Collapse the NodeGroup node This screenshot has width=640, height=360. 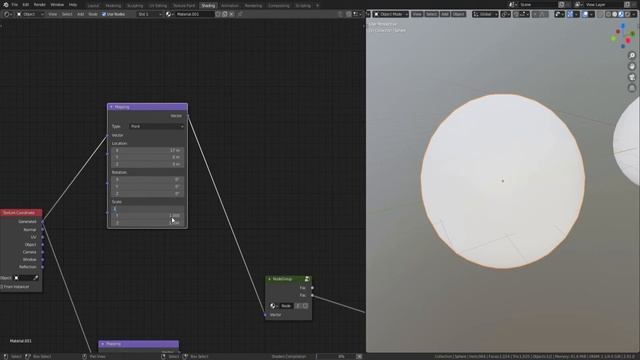pyautogui.click(x=269, y=279)
